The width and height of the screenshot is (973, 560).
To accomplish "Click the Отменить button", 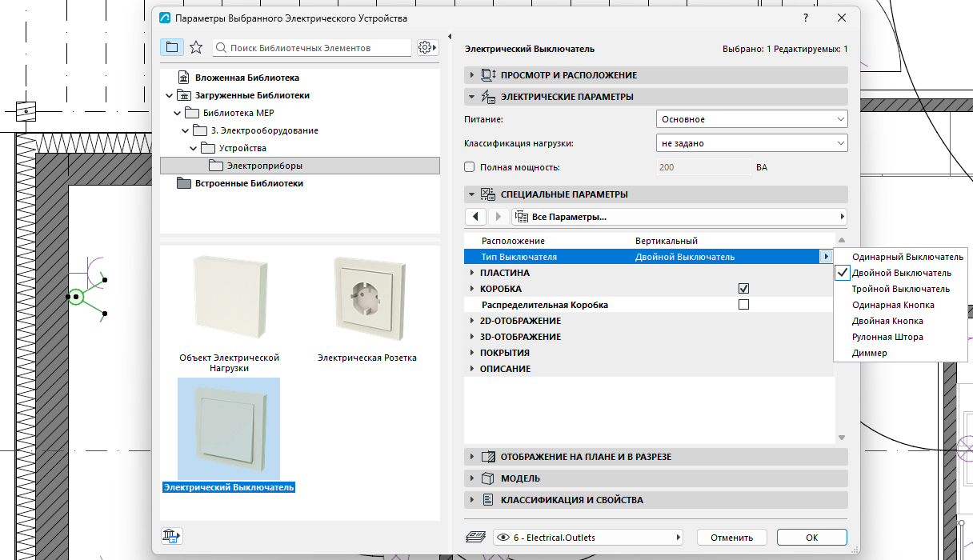I will click(731, 538).
